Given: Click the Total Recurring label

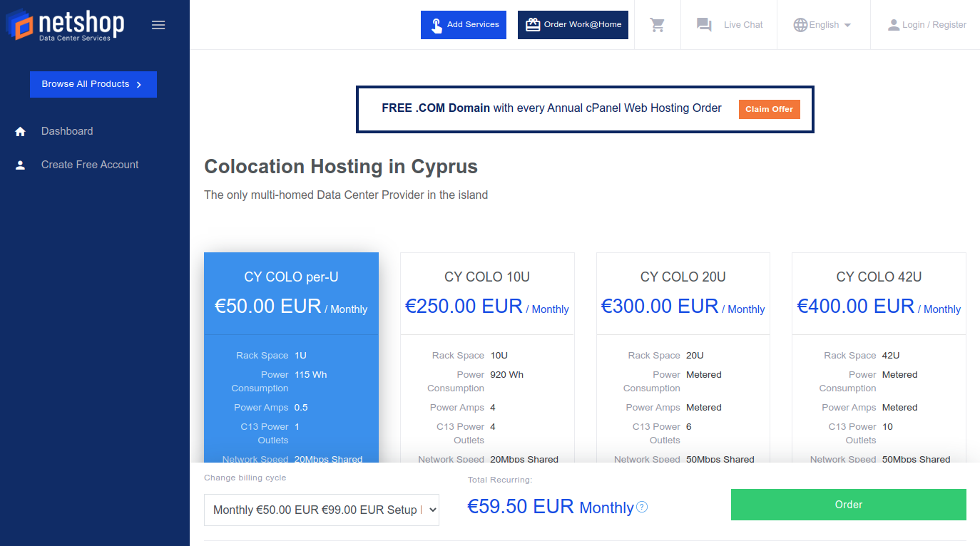Looking at the screenshot, I should [x=500, y=480].
